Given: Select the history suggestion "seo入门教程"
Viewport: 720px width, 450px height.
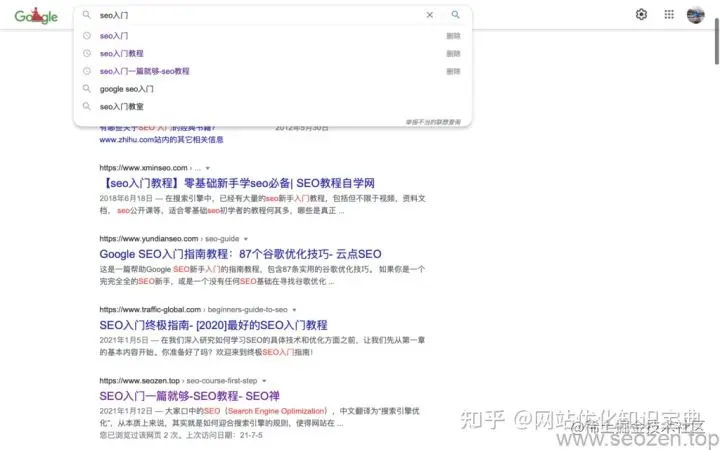Looking at the screenshot, I should click(x=122, y=53).
